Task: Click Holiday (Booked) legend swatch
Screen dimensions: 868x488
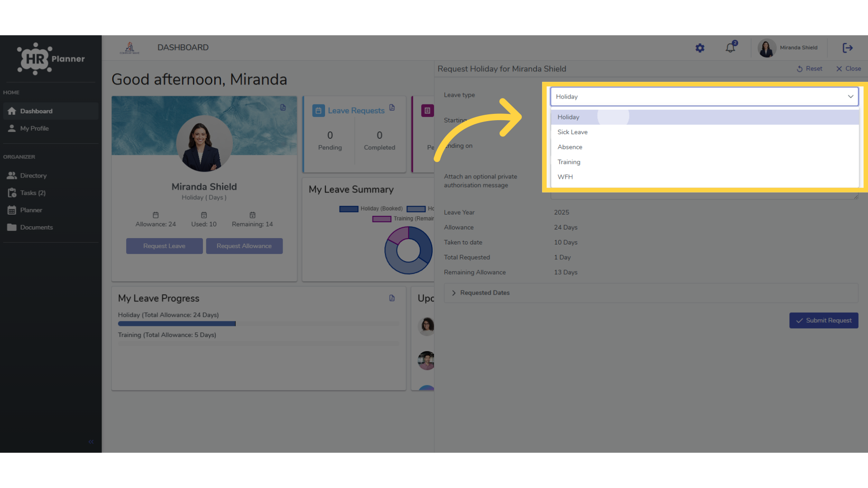Action: click(x=349, y=209)
